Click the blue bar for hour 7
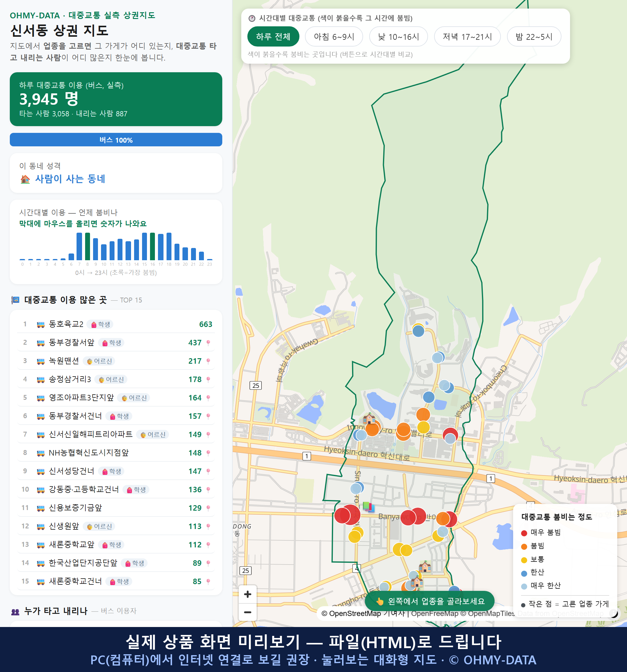This screenshot has width=627, height=672. 79,246
